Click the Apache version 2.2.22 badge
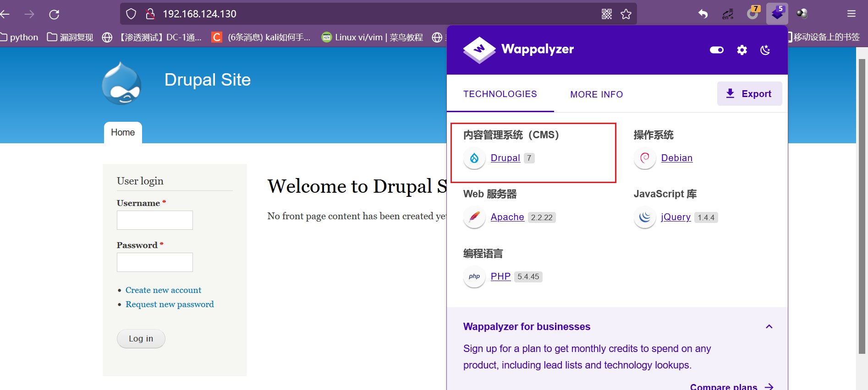 (x=542, y=217)
